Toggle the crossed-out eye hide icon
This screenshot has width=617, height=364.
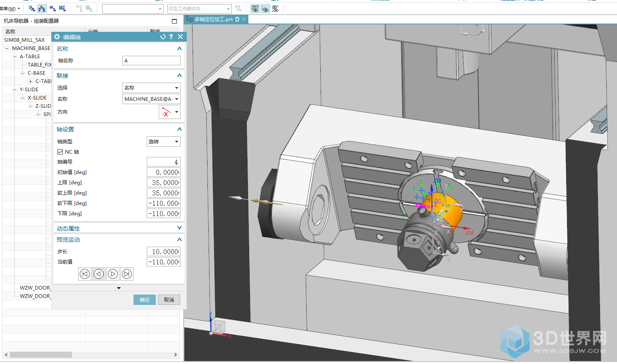tap(275, 9)
